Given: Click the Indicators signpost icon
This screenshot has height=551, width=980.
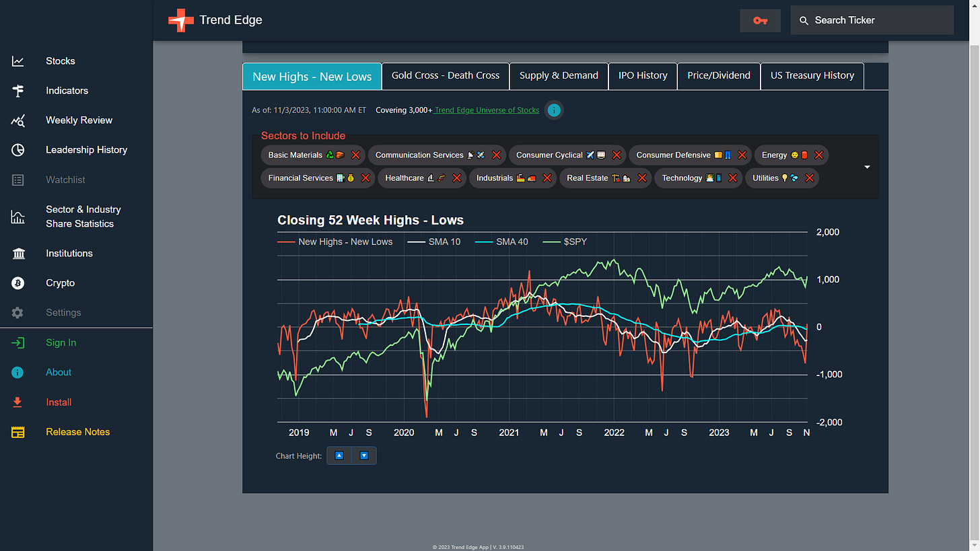Looking at the screenshot, I should coord(18,91).
